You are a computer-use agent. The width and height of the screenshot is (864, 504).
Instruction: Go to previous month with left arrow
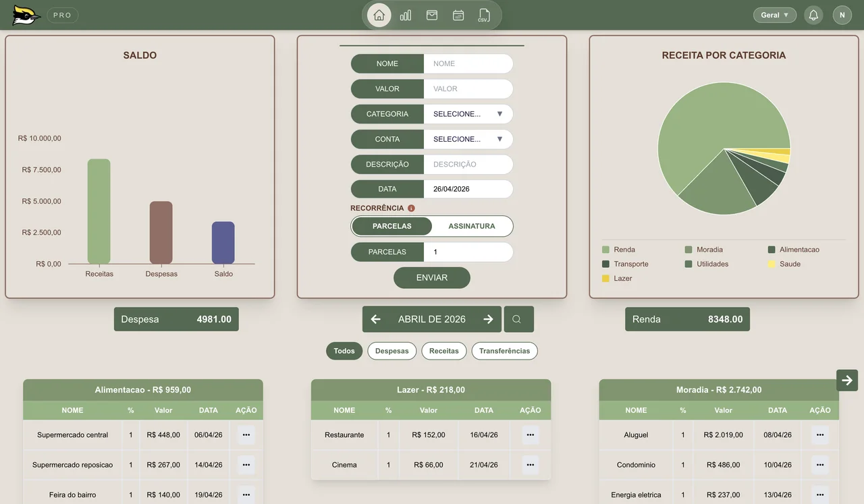(x=376, y=319)
